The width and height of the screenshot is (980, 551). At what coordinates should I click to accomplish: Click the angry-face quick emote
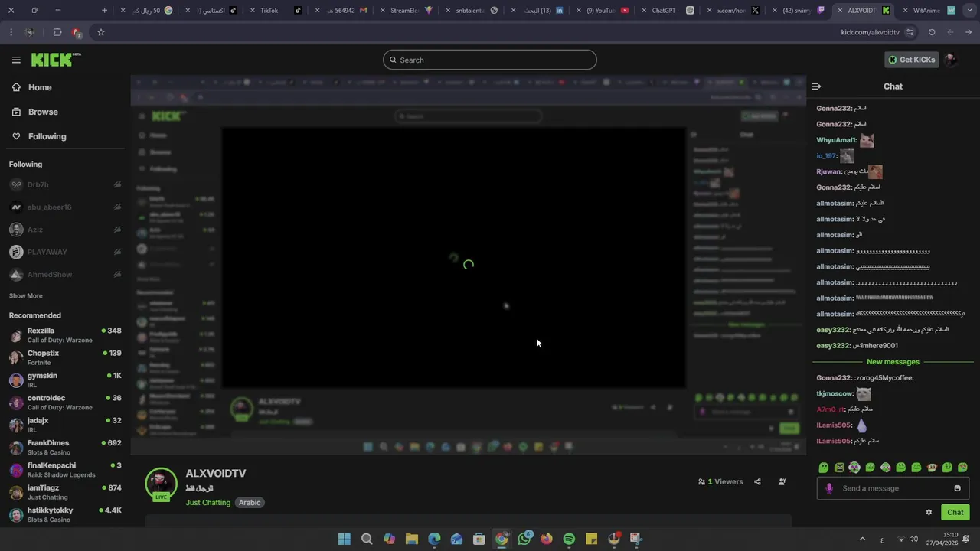click(839, 468)
